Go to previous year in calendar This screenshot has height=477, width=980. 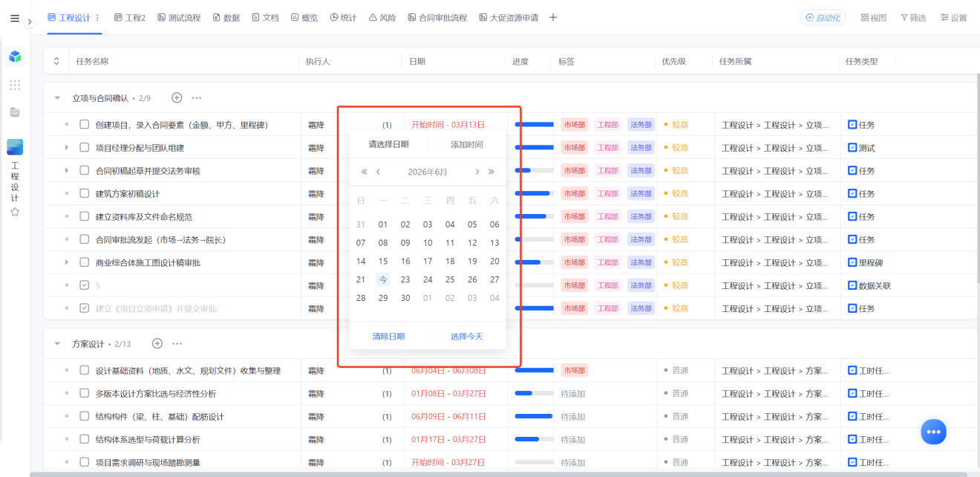pos(364,172)
